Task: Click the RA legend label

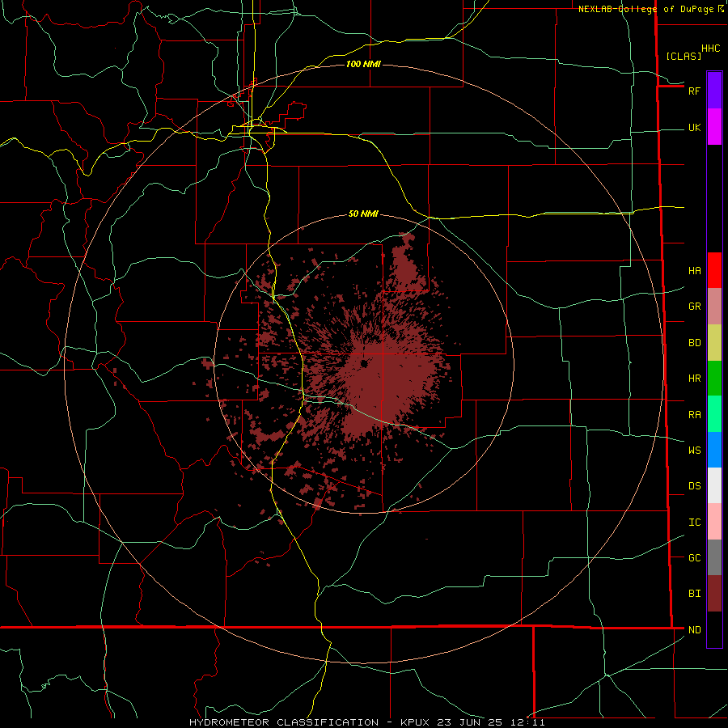Action: (694, 415)
